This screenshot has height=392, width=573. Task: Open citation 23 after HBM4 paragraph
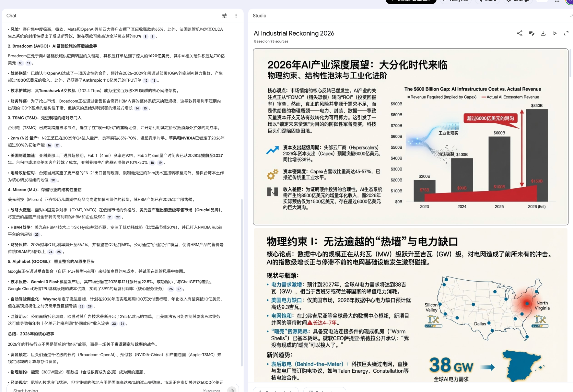click(37, 235)
